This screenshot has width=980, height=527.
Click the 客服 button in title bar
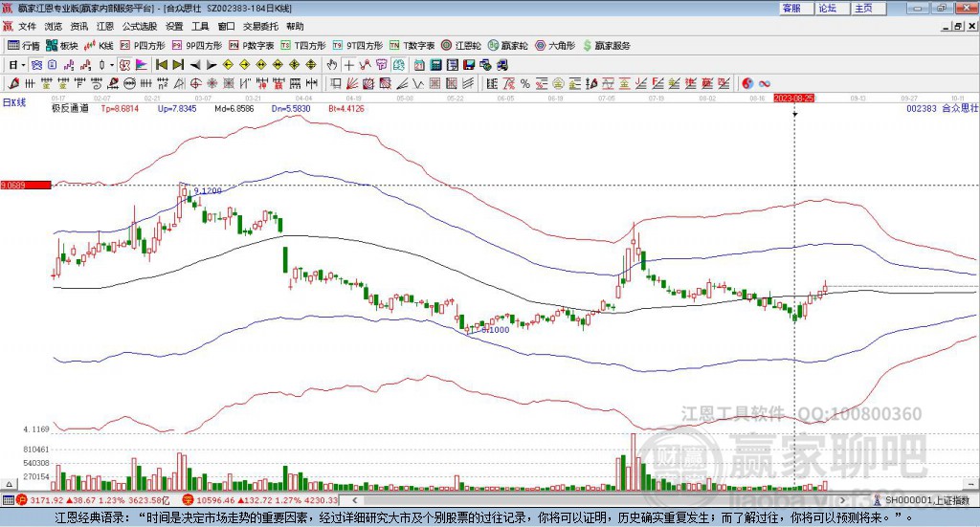coord(796,8)
